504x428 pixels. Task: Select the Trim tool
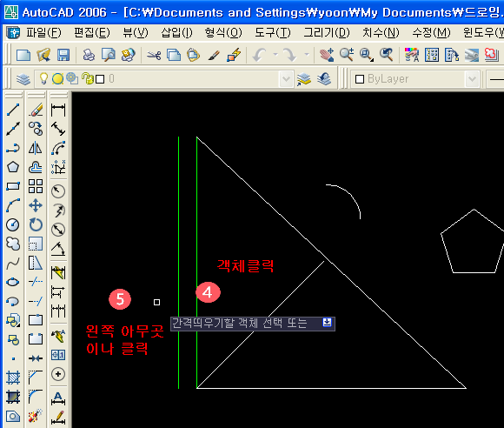click(x=36, y=282)
